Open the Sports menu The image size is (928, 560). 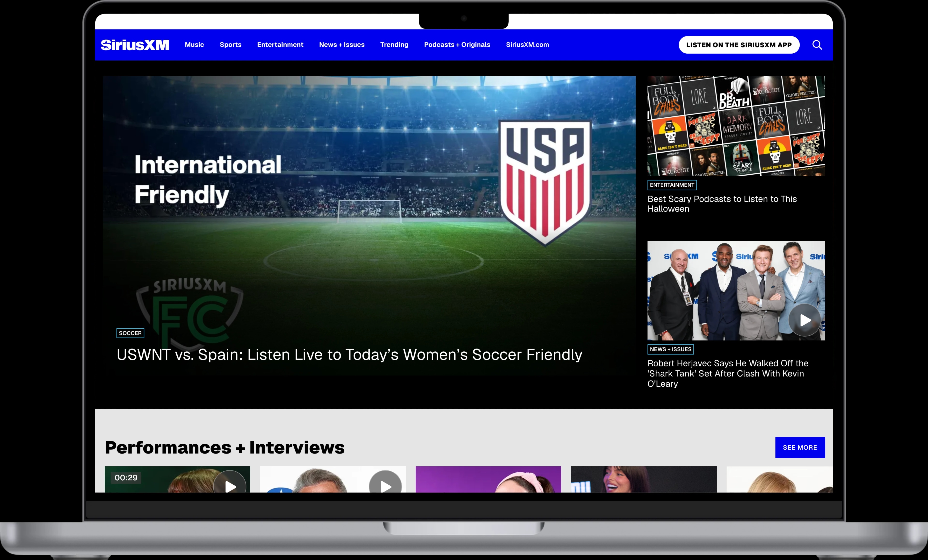point(231,45)
